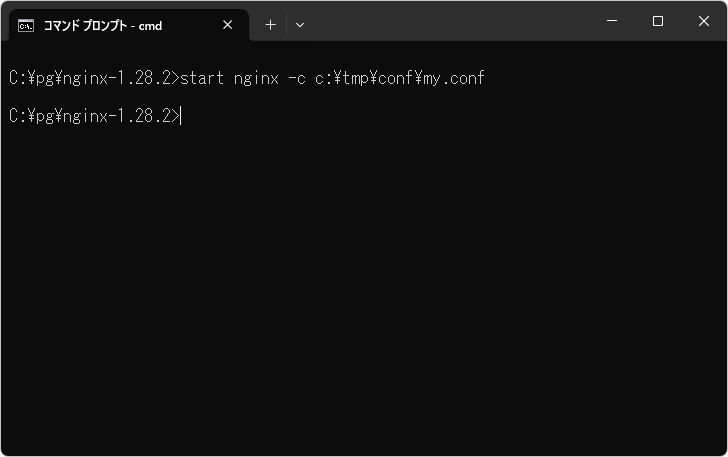Minimize the terminal window
The image size is (728, 457).
[x=611, y=21]
